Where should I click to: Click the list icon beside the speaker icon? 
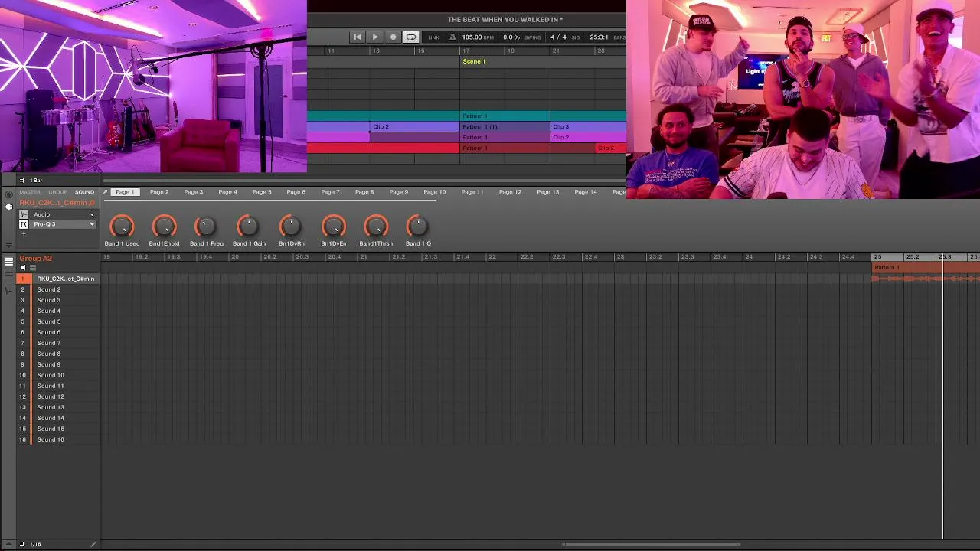tap(33, 268)
